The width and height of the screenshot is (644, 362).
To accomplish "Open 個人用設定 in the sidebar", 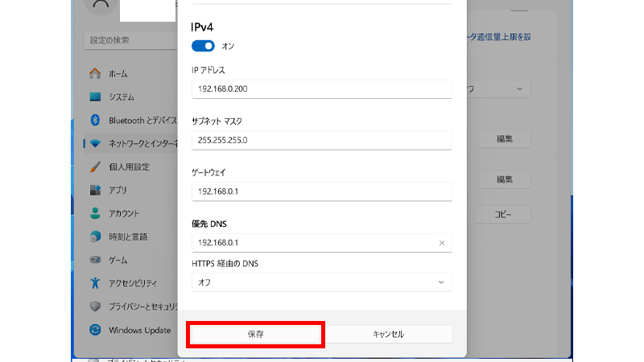I will pos(130,167).
